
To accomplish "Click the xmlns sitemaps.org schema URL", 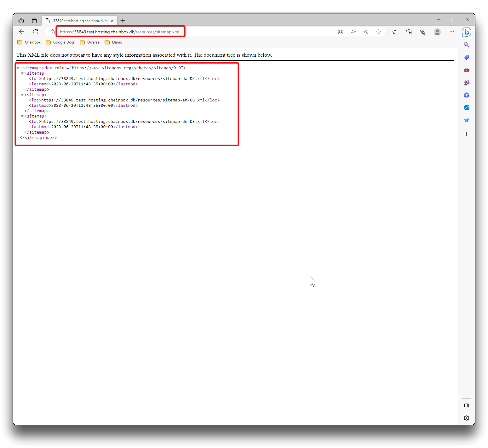I will tap(126, 68).
